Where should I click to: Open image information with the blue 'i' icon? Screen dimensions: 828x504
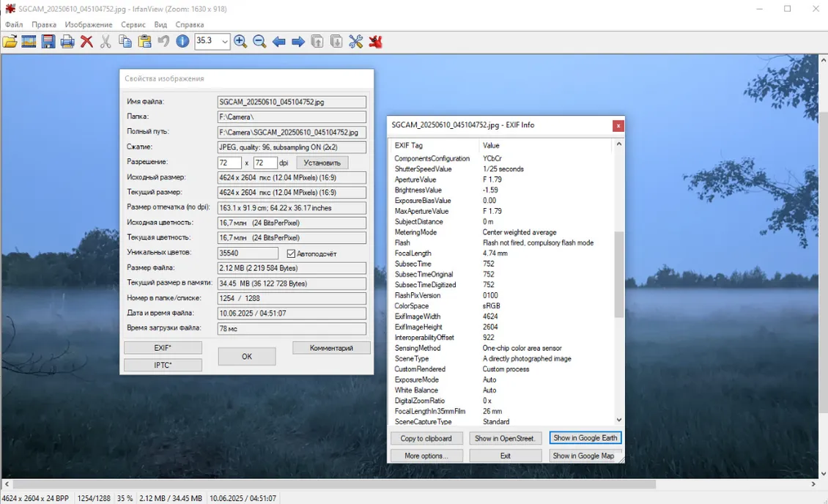(x=182, y=42)
